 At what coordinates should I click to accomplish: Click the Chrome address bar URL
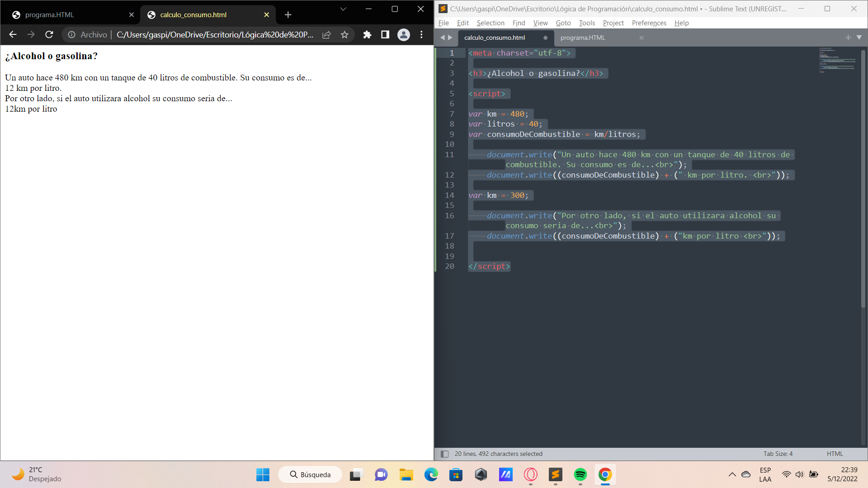pos(215,35)
